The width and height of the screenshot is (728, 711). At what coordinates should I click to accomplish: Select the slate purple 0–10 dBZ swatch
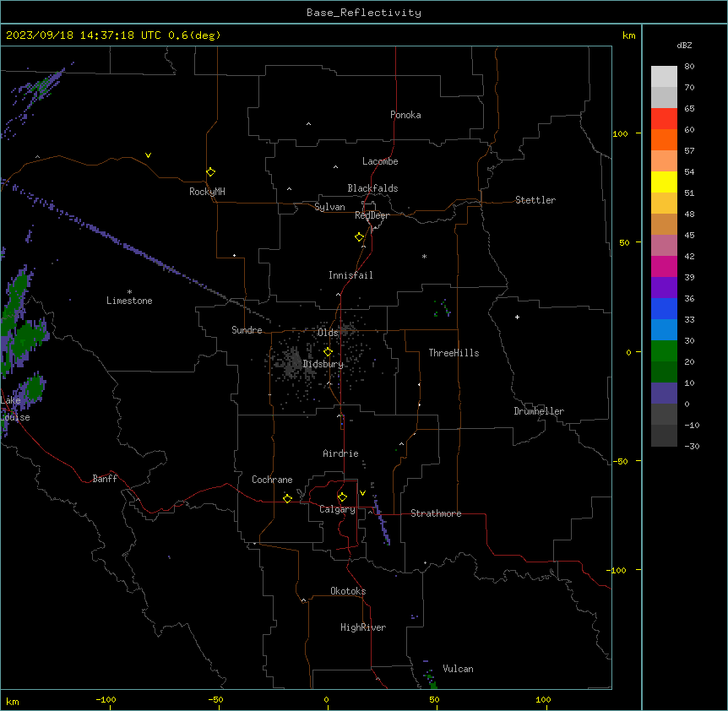[x=664, y=393]
